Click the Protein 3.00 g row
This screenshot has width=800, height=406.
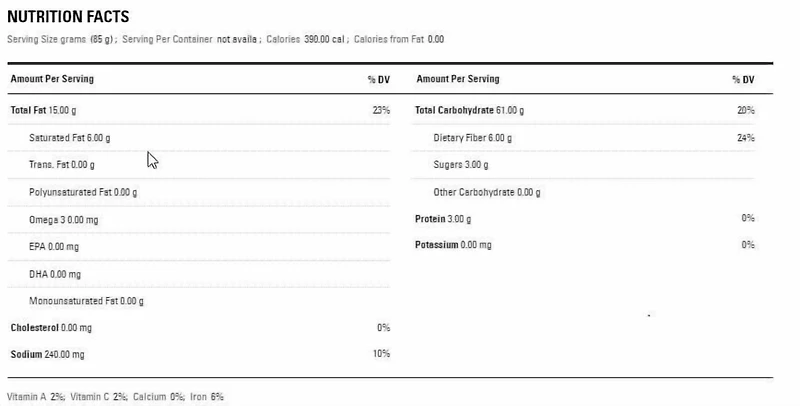click(442, 218)
